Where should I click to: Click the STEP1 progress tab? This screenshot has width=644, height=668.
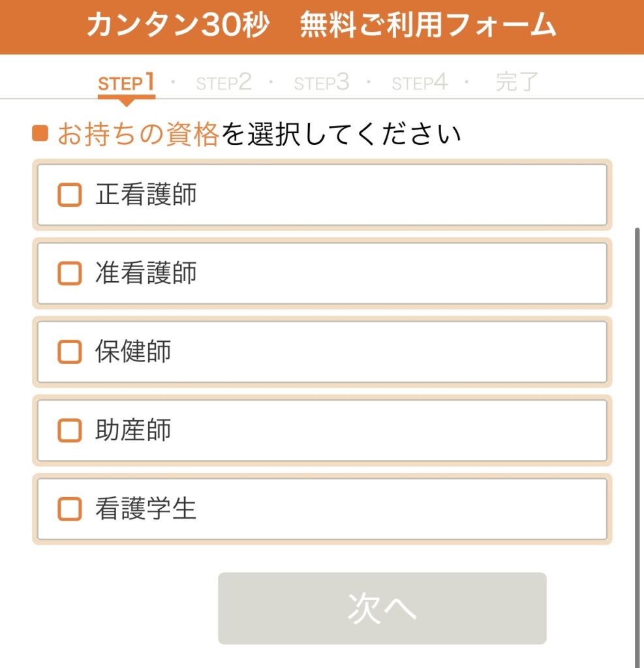126,83
